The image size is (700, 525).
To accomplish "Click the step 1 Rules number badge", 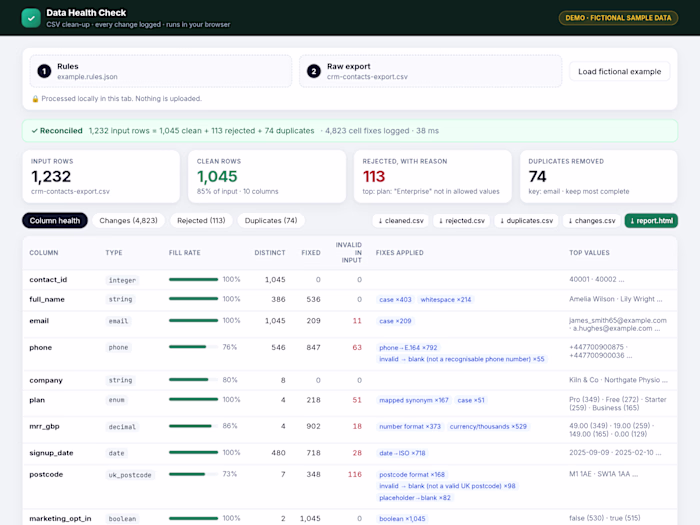I will 44,71.
